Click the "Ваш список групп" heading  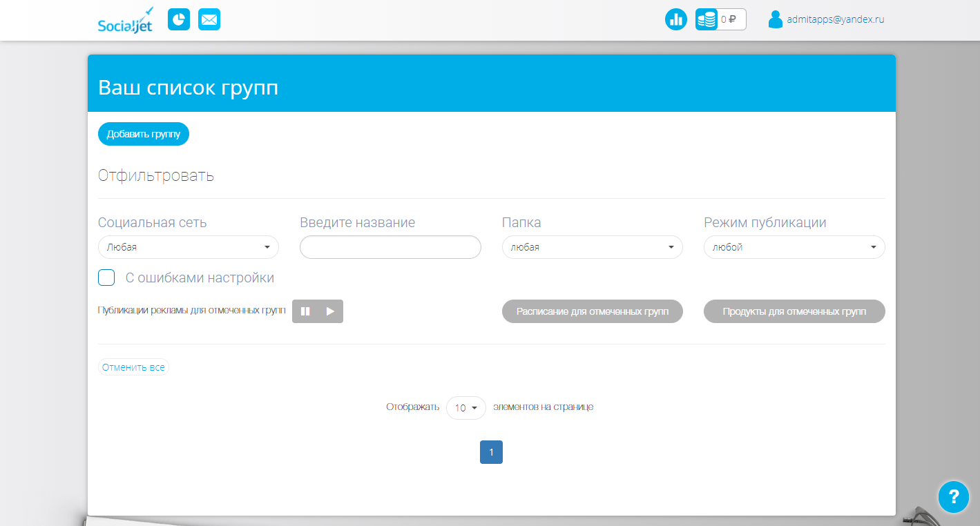pyautogui.click(x=189, y=88)
